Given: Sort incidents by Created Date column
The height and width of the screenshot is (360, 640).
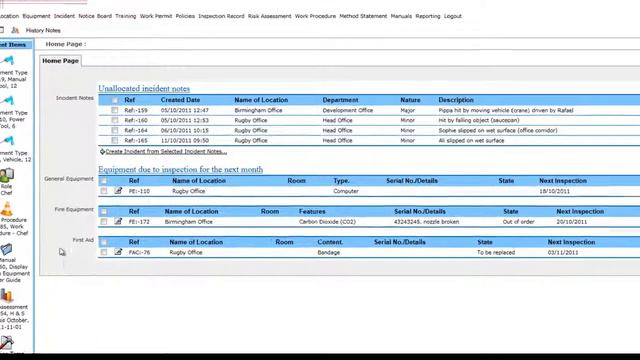Looking at the screenshot, I should click(180, 100).
